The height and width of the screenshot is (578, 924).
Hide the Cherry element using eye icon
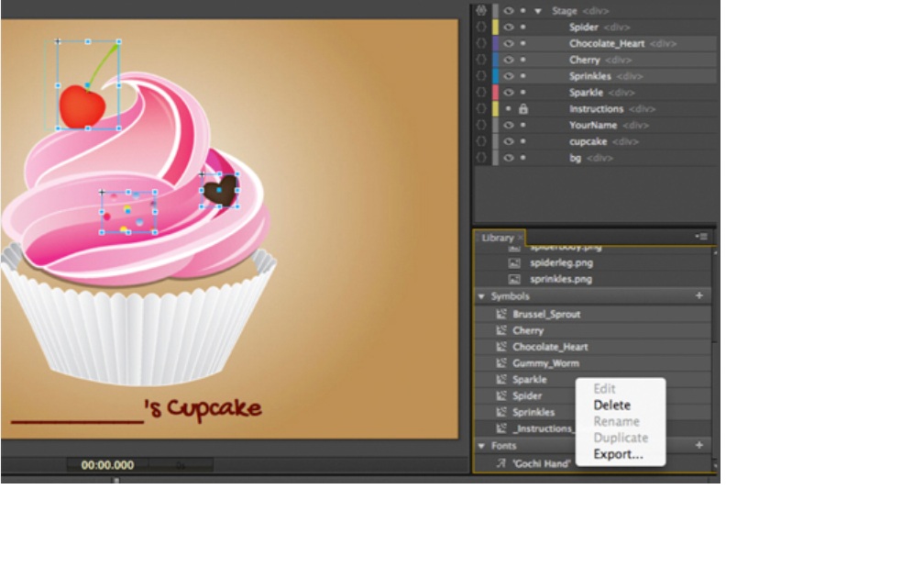point(508,60)
